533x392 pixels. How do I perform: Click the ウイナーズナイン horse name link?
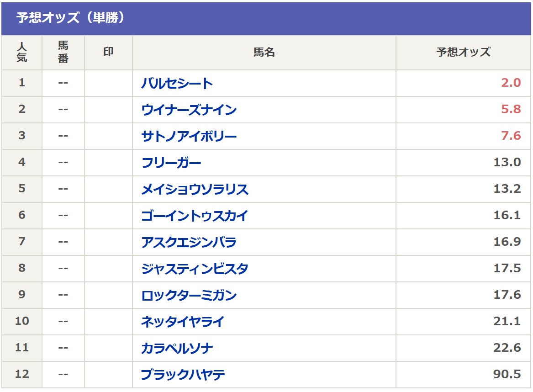tap(189, 110)
